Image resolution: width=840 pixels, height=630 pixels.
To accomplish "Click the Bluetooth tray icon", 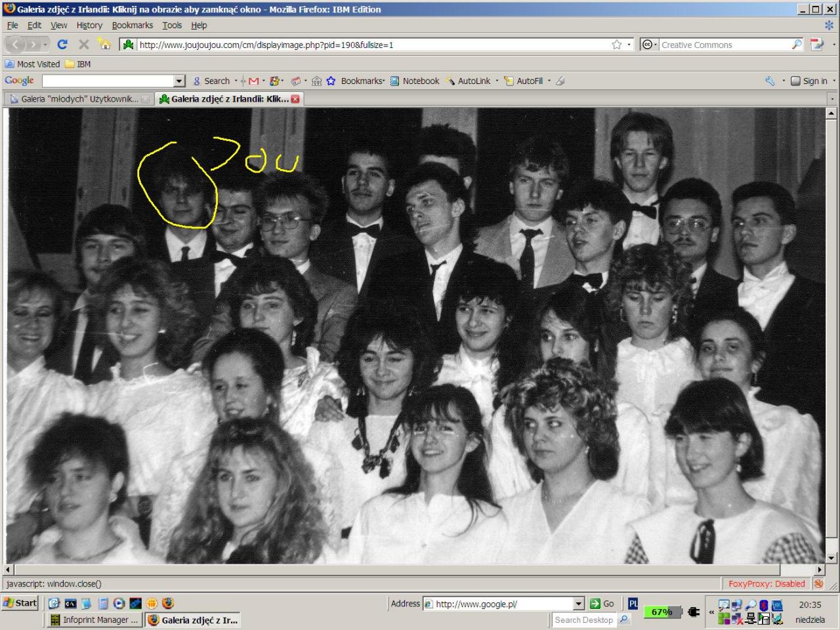I will coord(764,604).
